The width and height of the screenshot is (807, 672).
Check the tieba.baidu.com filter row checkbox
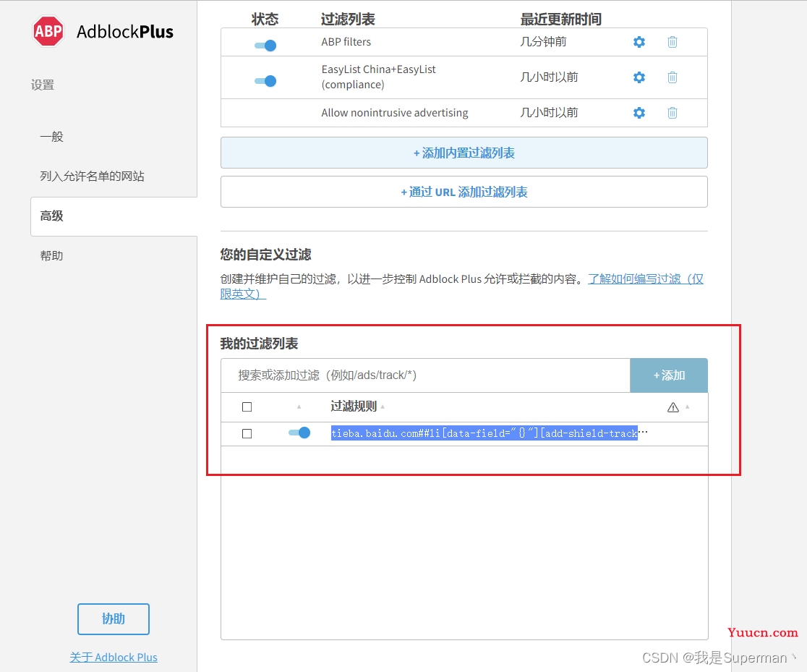coord(247,433)
